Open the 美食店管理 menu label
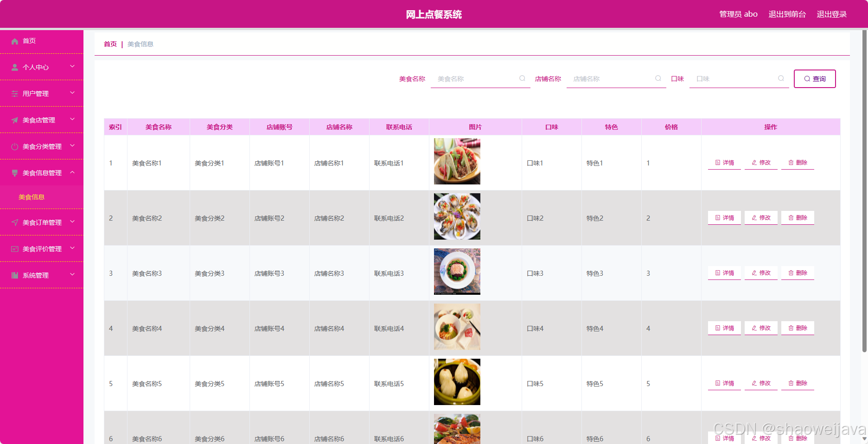 click(39, 120)
